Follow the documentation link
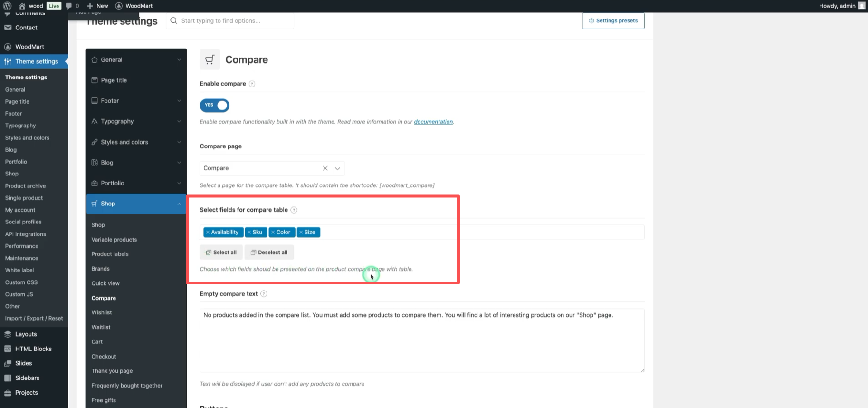 (433, 122)
